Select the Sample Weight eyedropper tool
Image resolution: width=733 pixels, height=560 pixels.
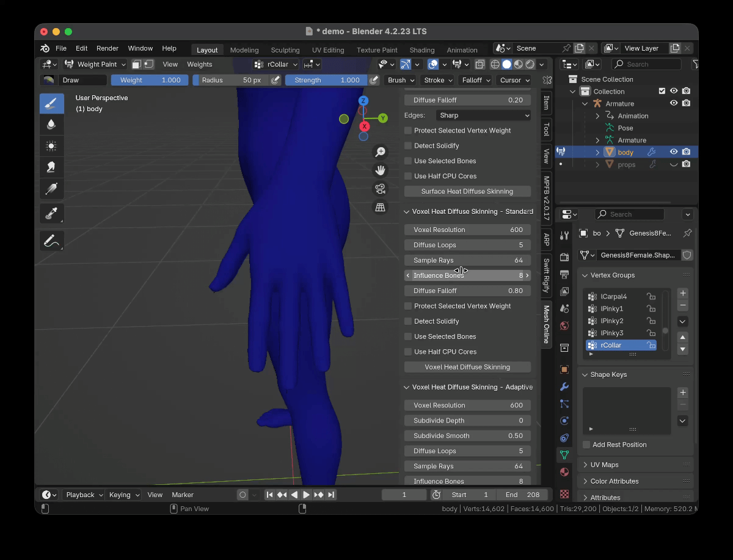click(x=51, y=213)
